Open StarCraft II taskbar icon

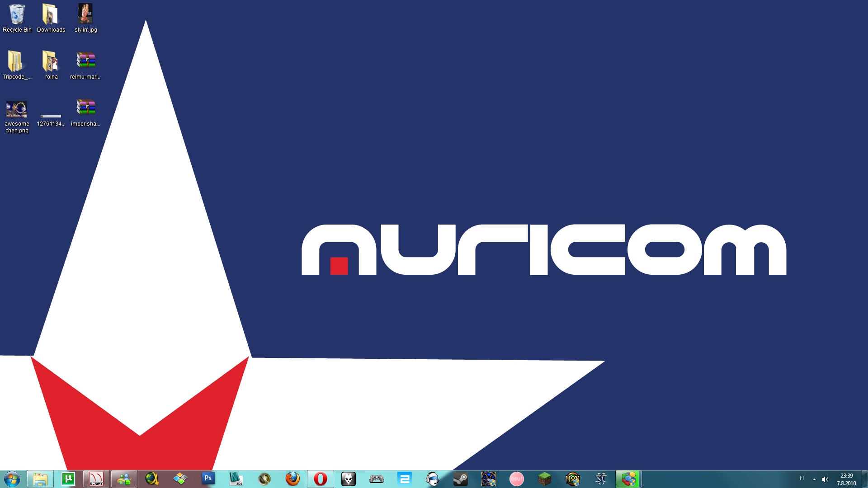601,479
